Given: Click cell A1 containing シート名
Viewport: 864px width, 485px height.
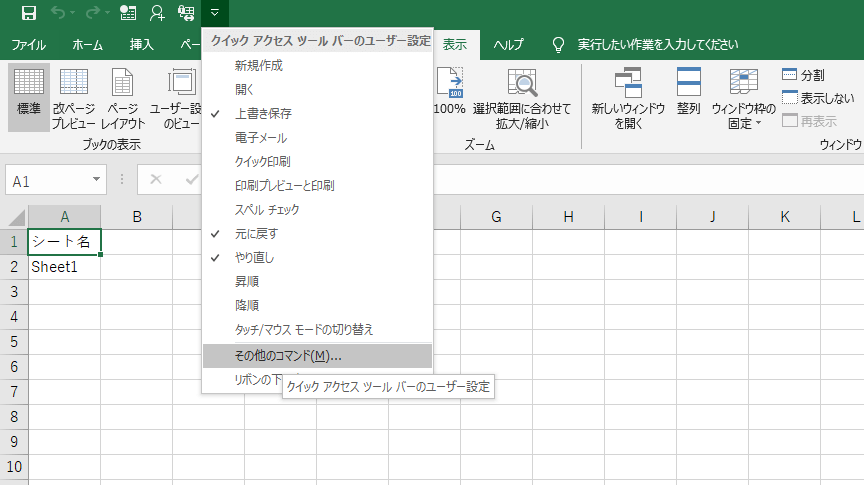Looking at the screenshot, I should click(x=64, y=242).
